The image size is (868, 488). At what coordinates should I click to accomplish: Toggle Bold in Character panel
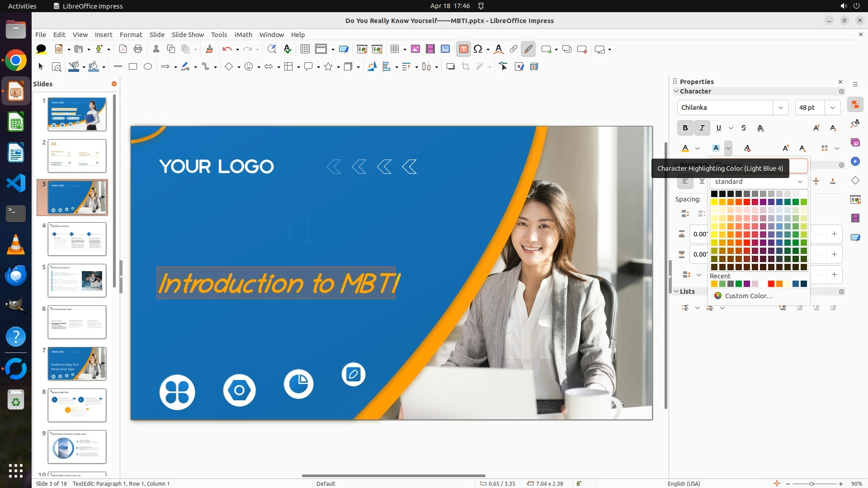point(685,128)
